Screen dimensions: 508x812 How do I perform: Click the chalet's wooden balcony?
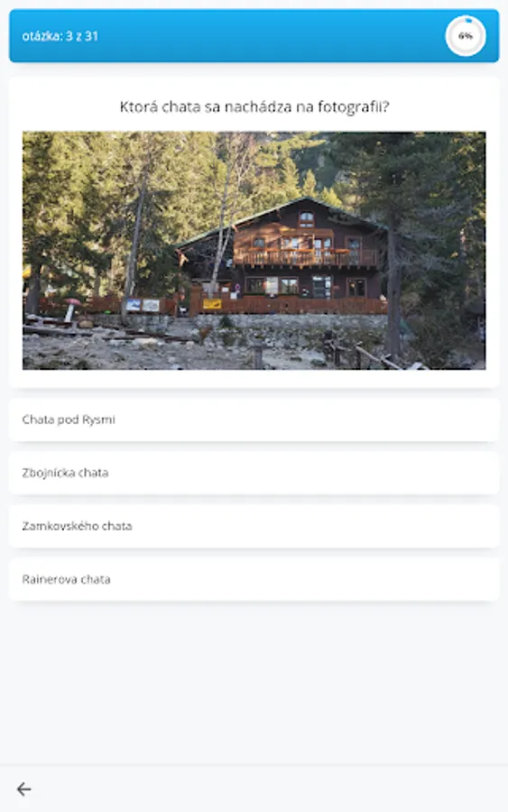point(307,257)
